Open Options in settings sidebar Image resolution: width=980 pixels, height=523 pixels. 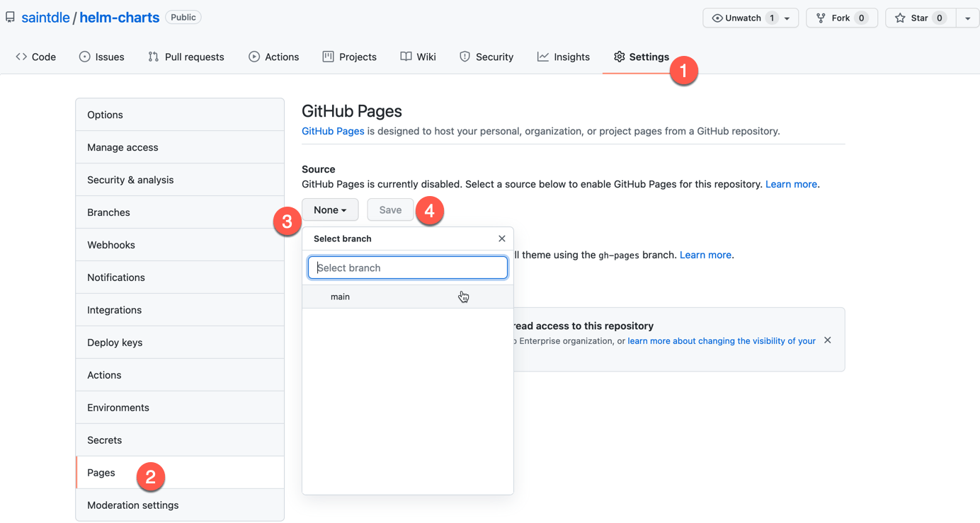180,115
